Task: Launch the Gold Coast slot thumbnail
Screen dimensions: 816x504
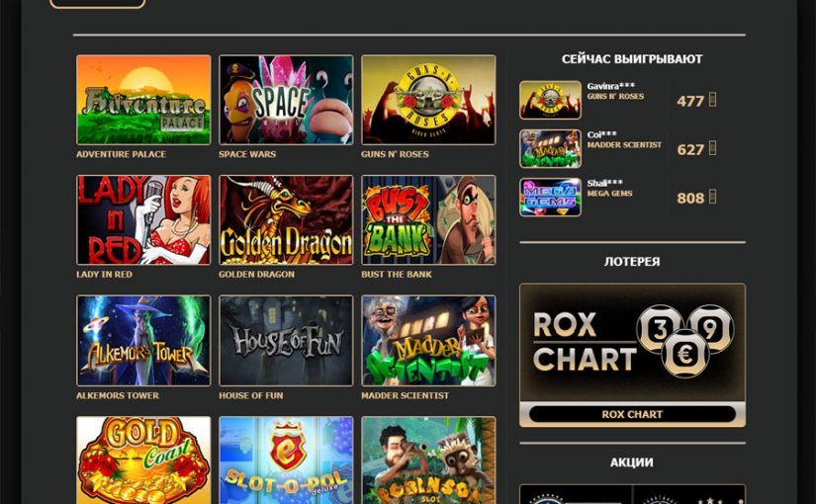Action: point(143,460)
